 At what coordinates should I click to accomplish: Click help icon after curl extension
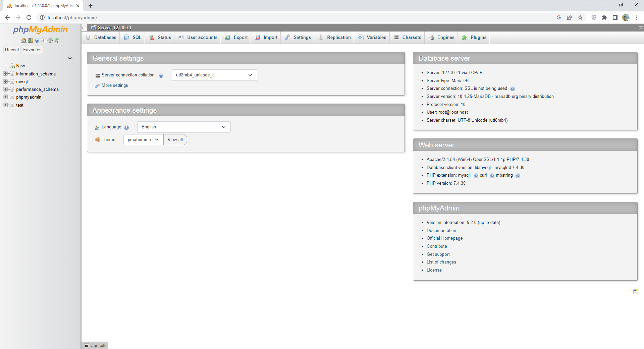coord(492,176)
